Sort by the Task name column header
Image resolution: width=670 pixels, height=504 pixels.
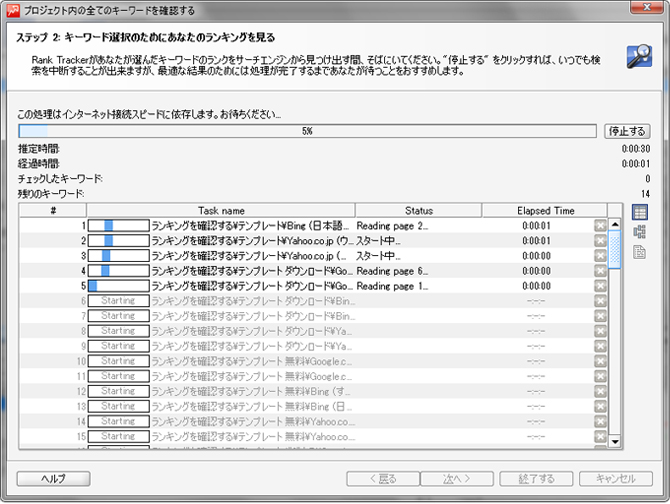(x=221, y=211)
